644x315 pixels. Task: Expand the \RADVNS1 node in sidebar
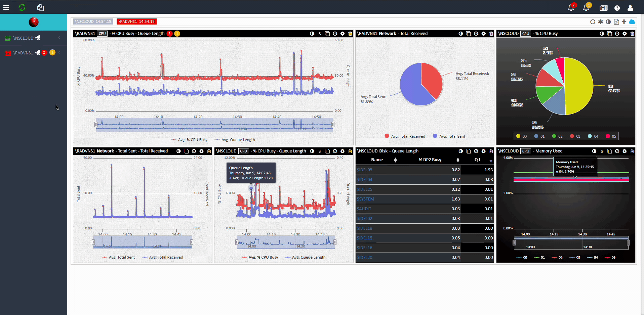tap(59, 53)
